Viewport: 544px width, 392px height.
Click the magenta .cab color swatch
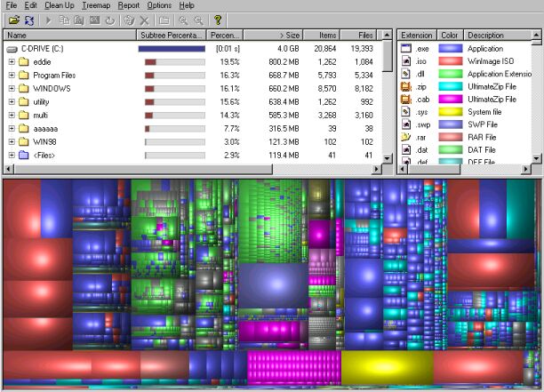pos(451,100)
